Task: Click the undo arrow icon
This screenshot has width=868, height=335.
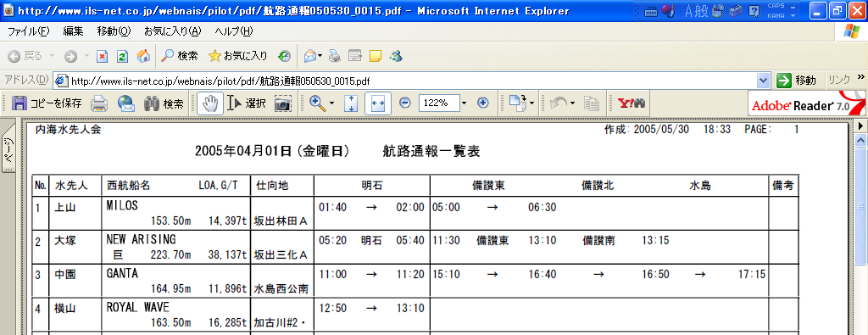Action: point(558,103)
